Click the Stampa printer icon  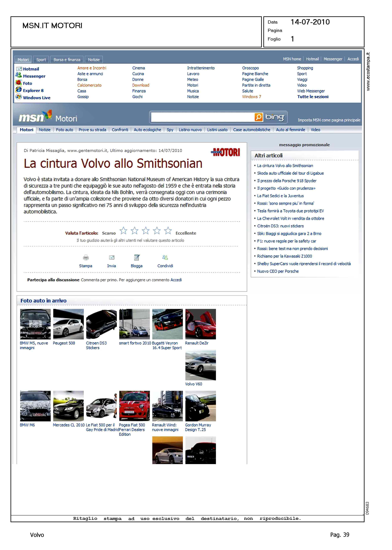click(x=86, y=258)
